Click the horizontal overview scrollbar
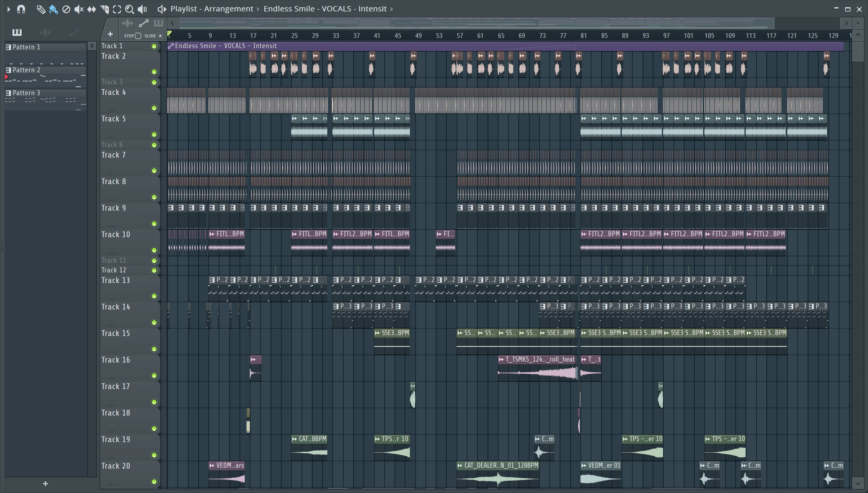868x493 pixels. 477,24
